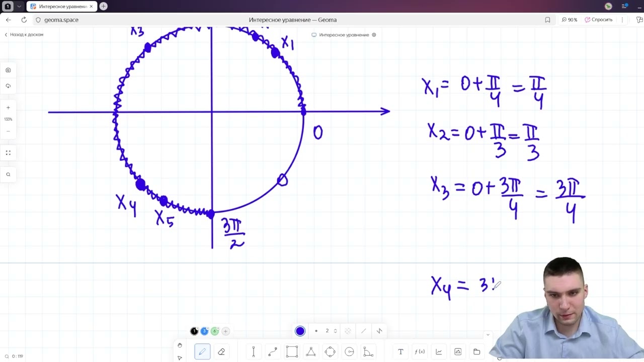The width and height of the screenshot is (644, 362).
Task: Zoom out with minus button
Action: click(x=8, y=131)
